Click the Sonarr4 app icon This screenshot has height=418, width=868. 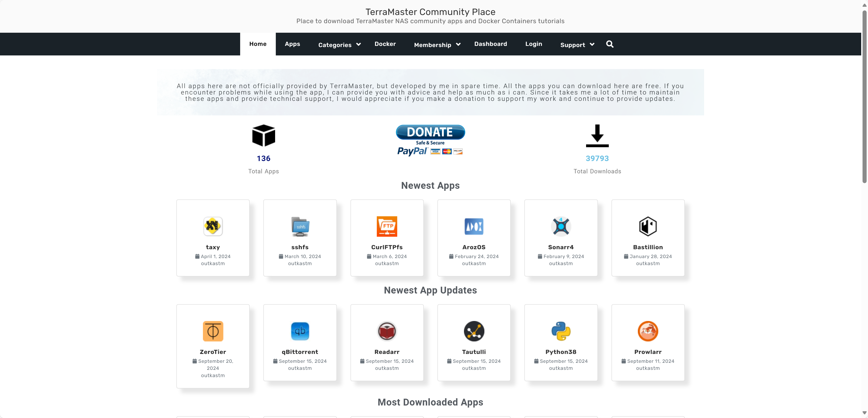pos(561,226)
